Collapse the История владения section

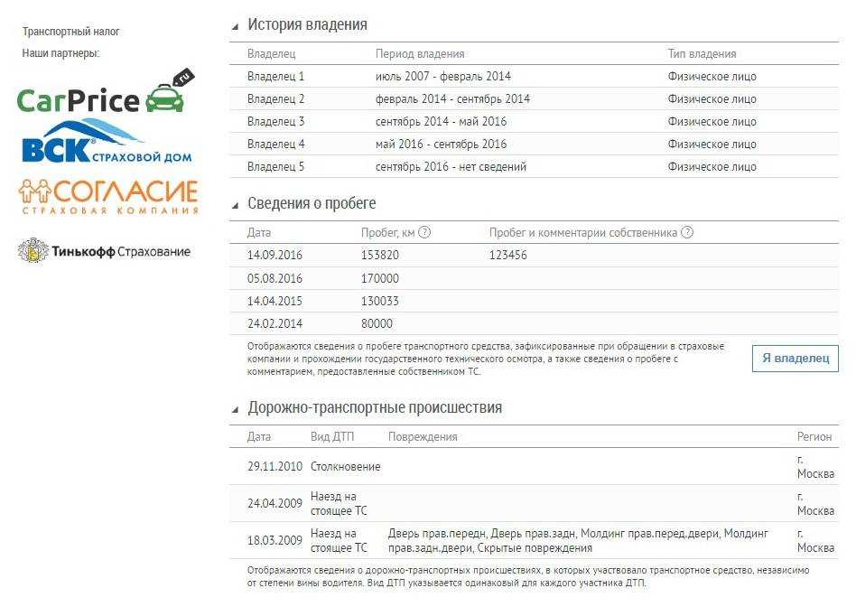pyautogui.click(x=236, y=26)
